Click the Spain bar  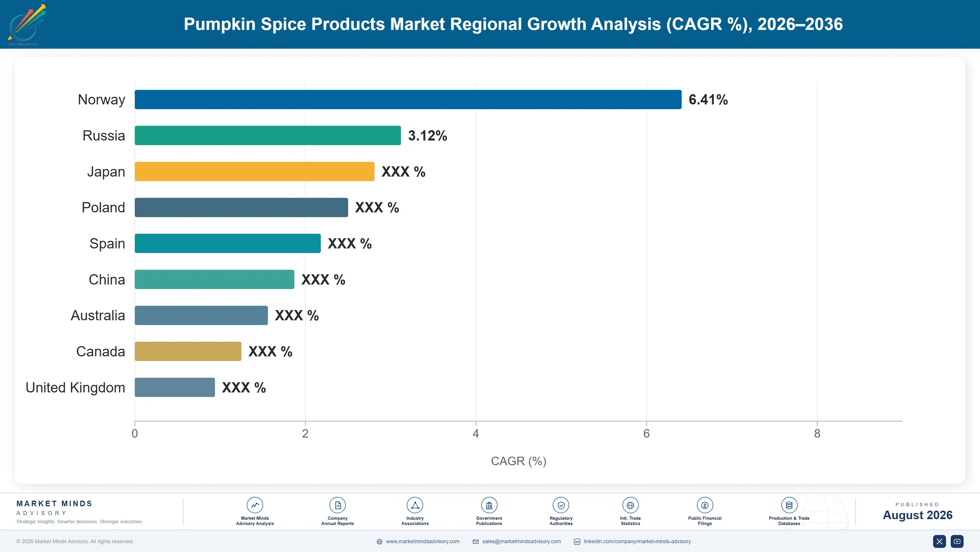227,243
